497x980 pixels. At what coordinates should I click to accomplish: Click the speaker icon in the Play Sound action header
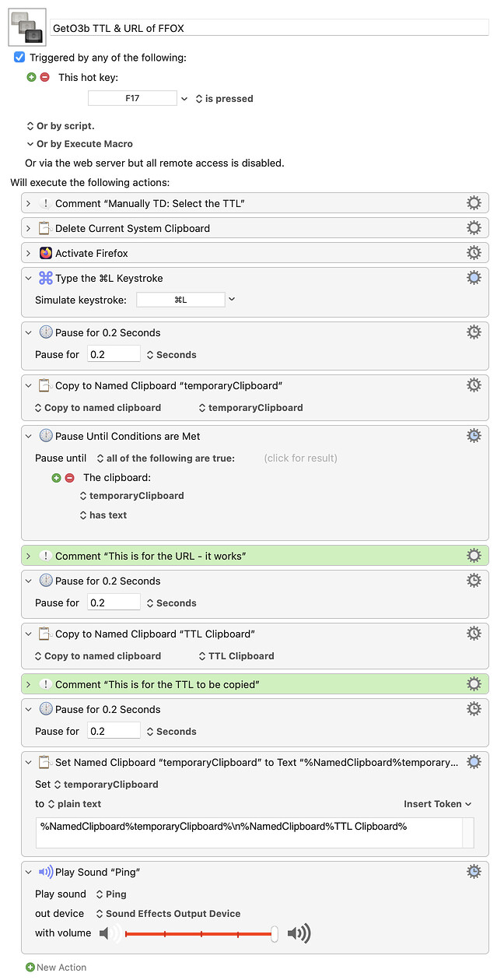click(45, 871)
